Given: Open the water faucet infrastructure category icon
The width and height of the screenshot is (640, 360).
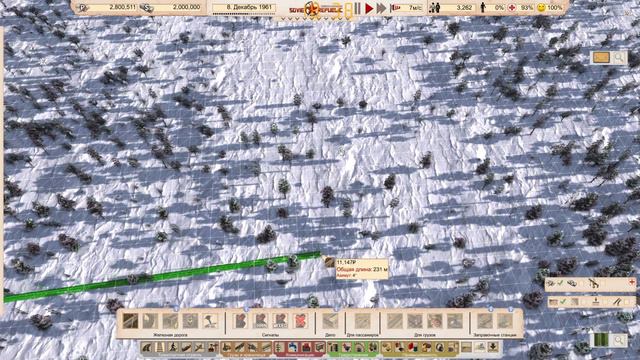Looking at the screenshot, I should (293, 347).
